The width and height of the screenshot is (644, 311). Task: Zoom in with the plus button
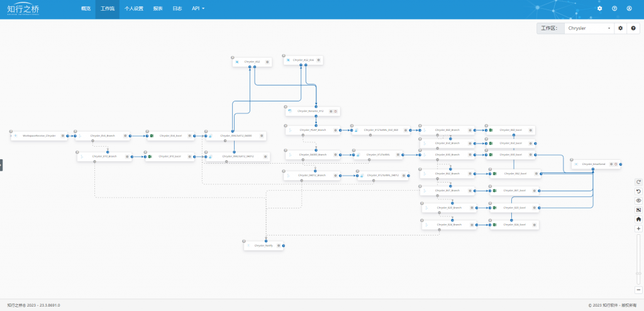(638, 229)
